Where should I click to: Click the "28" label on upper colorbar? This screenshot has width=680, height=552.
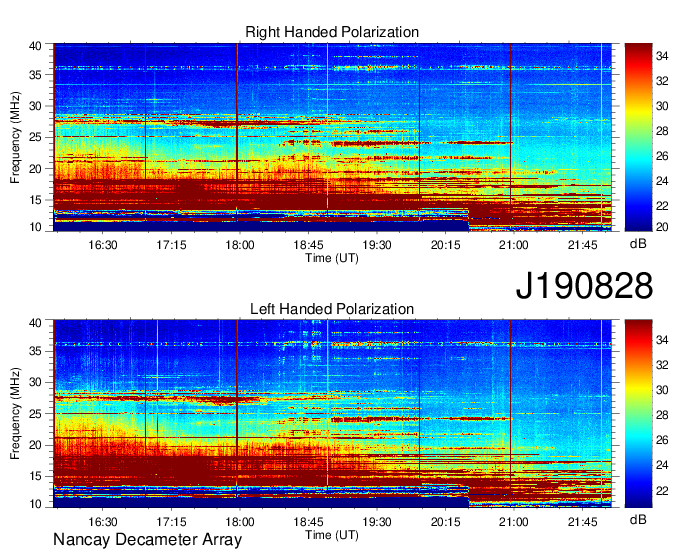[x=662, y=131]
